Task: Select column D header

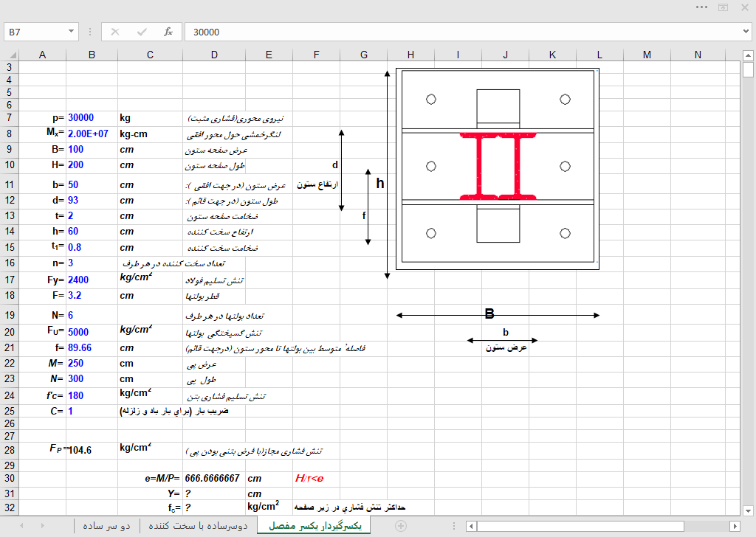Action: [214, 55]
